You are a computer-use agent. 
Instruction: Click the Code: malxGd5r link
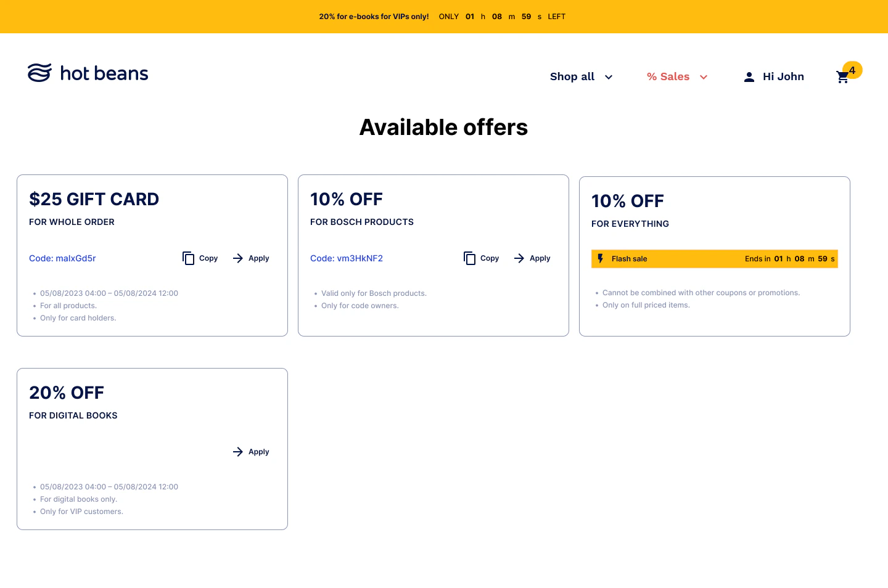(x=62, y=258)
